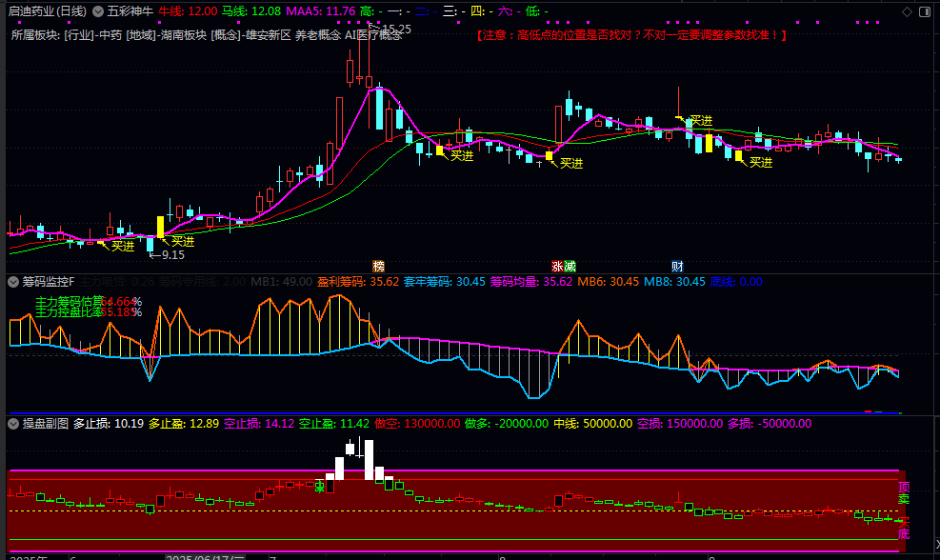Open the 五彩神牛 indicator dropdown arrow
Image resolution: width=940 pixels, height=560 pixels.
point(98,11)
